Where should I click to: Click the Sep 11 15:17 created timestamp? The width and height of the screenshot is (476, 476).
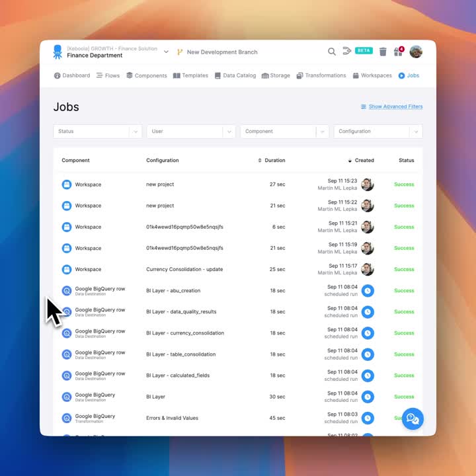342,266
